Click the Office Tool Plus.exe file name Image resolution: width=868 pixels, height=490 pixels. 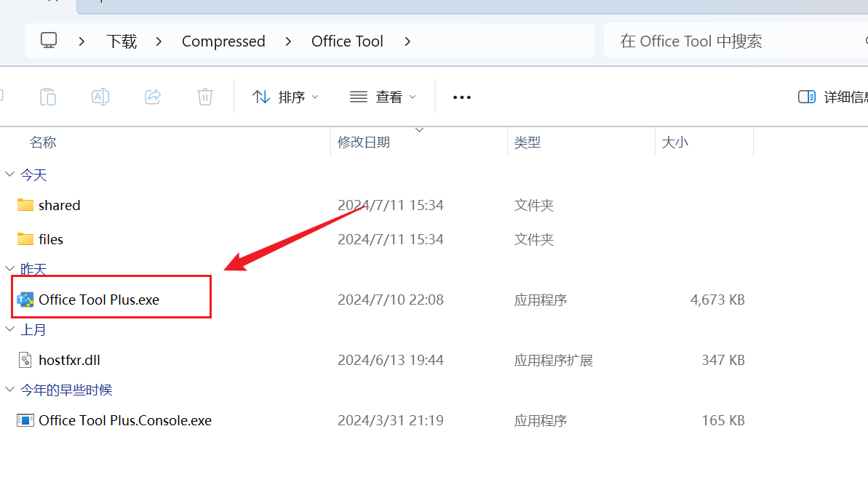coord(99,300)
